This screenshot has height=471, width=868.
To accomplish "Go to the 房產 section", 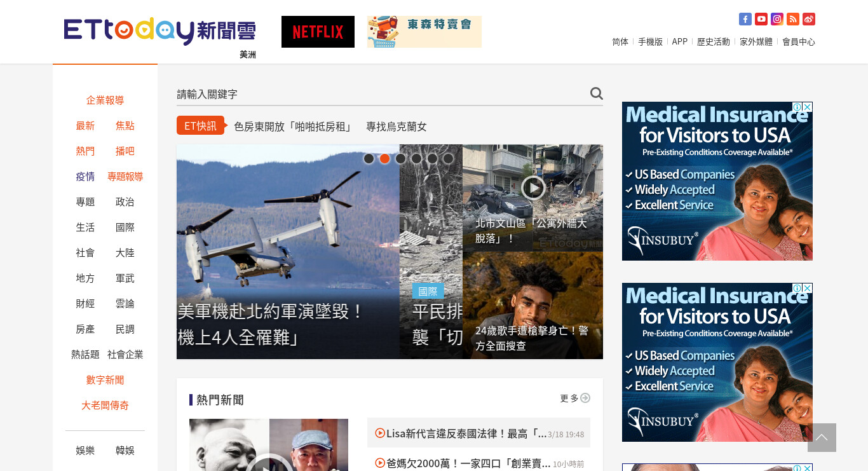I will [85, 329].
